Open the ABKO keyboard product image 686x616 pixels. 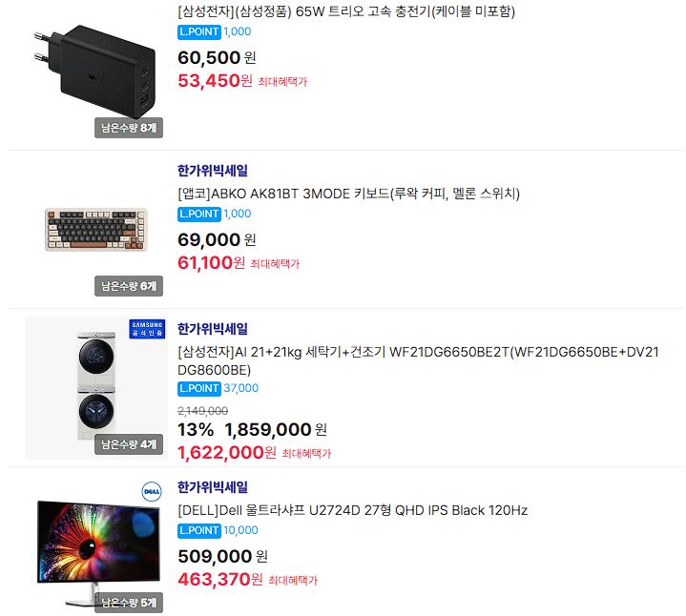tap(96, 230)
